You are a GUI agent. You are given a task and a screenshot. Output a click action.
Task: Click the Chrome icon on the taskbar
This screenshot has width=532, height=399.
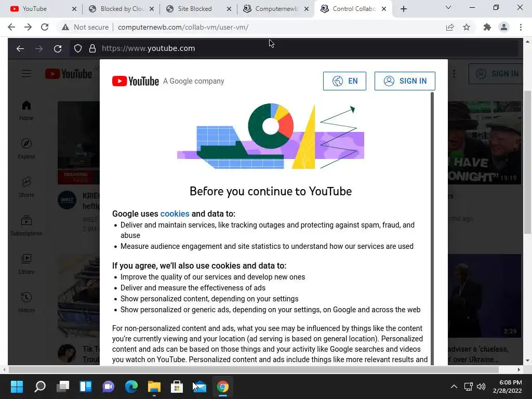click(222, 387)
